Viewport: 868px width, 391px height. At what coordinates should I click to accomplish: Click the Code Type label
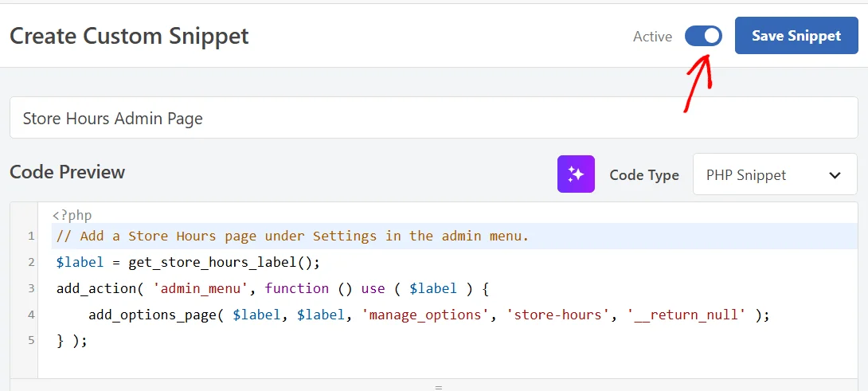(x=644, y=175)
